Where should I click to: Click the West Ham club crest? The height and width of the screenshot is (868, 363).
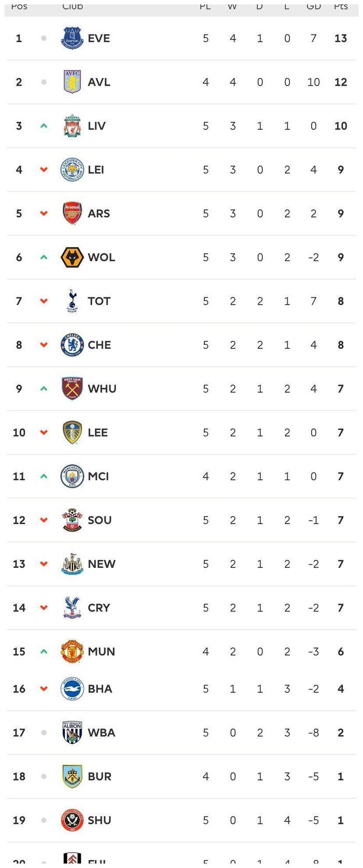72,389
